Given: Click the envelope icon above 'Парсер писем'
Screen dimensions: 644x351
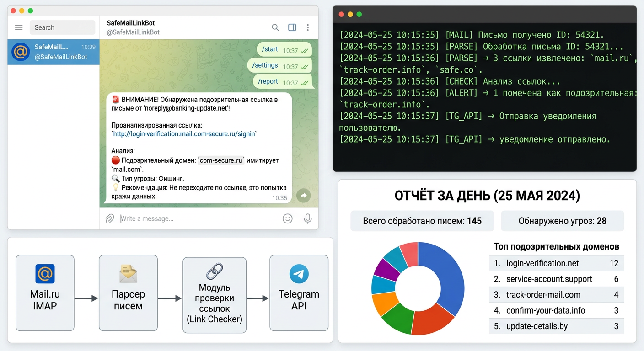Looking at the screenshot, I should (x=128, y=274).
